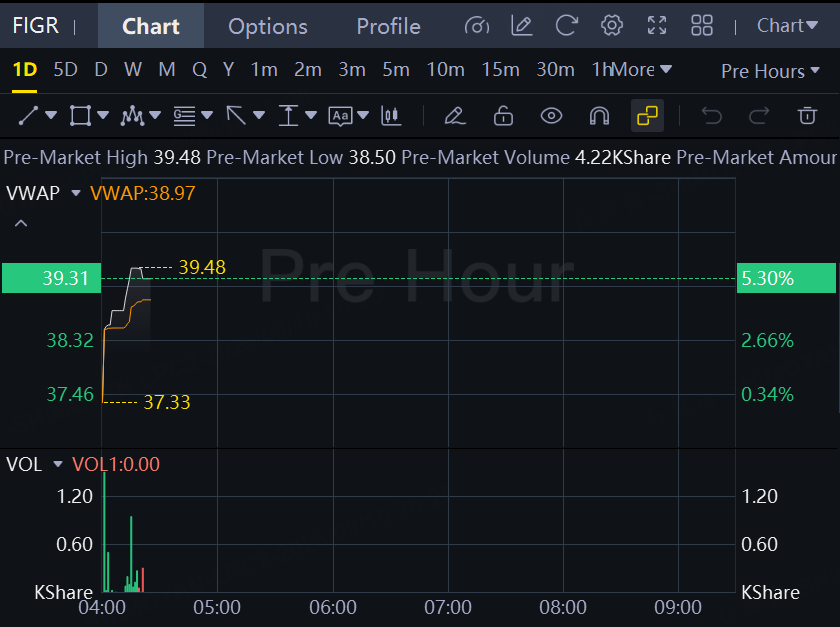The height and width of the screenshot is (627, 840).
Task: Select the 30m interval
Action: coord(556,70)
